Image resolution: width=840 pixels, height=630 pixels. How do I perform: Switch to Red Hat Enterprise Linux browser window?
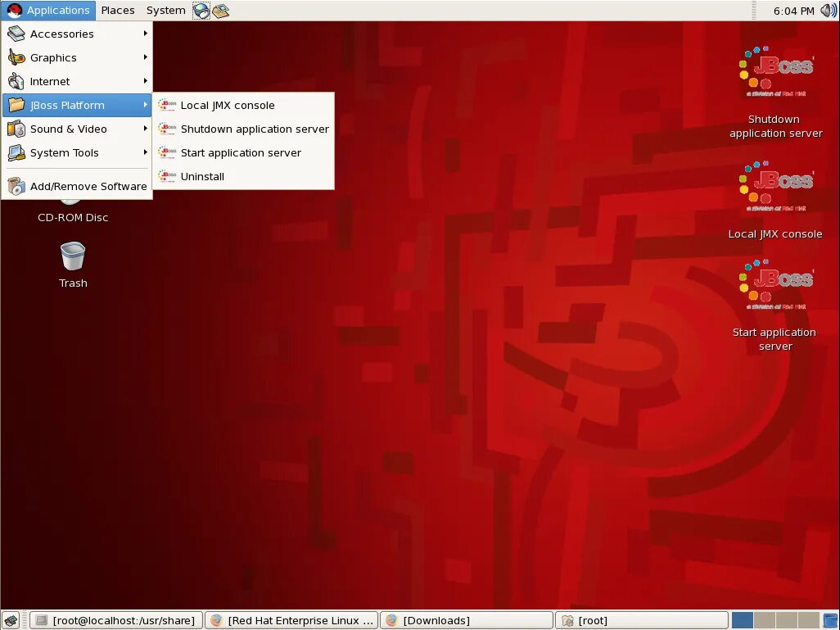coord(291,620)
